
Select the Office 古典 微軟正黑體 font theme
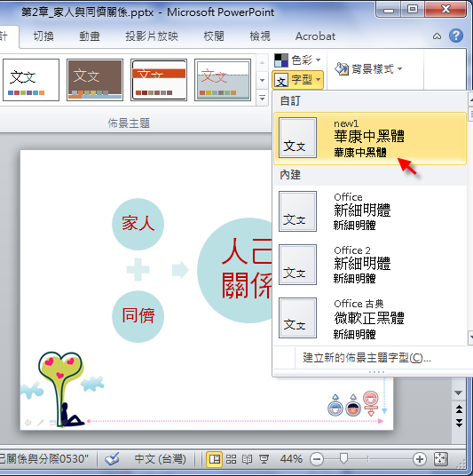pyautogui.click(x=369, y=318)
